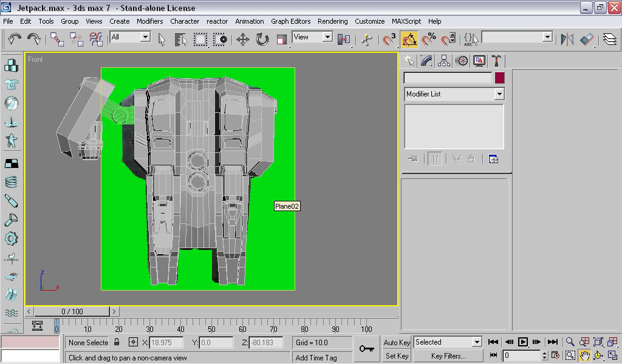Open the Utilities hammer panel tab

[x=496, y=61]
